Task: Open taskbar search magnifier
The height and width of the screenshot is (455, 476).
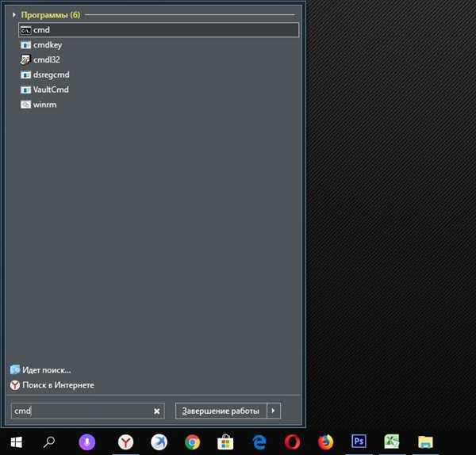Action: point(49,442)
